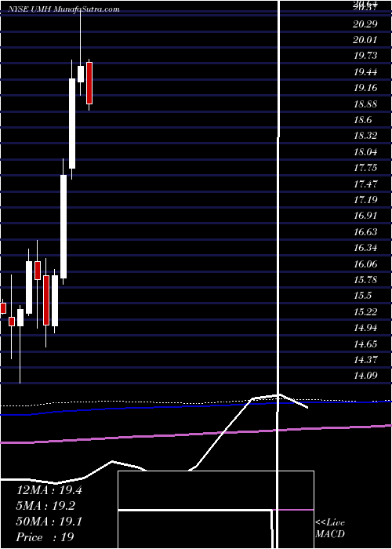
Task: Select the white candlestick with the highest wick
Action: pos(81,74)
